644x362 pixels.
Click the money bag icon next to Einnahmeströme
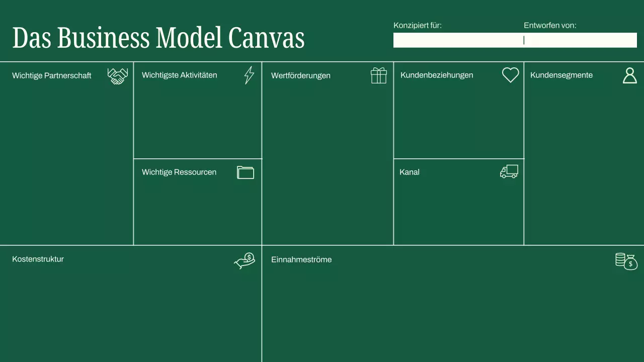pyautogui.click(x=625, y=261)
